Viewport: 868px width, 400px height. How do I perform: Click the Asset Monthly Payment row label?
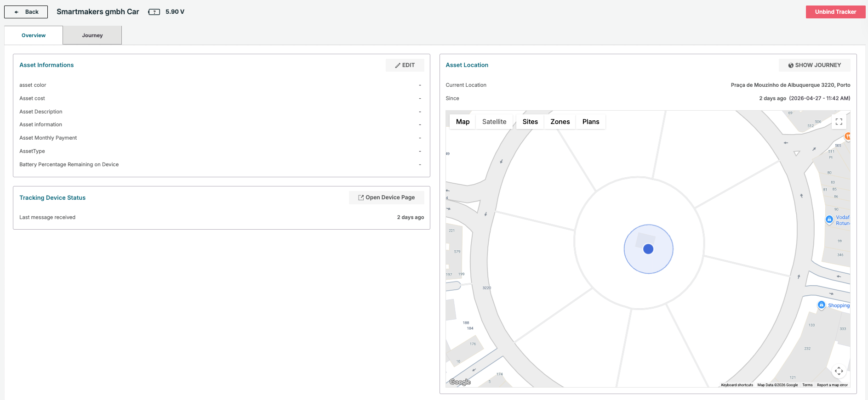point(48,138)
